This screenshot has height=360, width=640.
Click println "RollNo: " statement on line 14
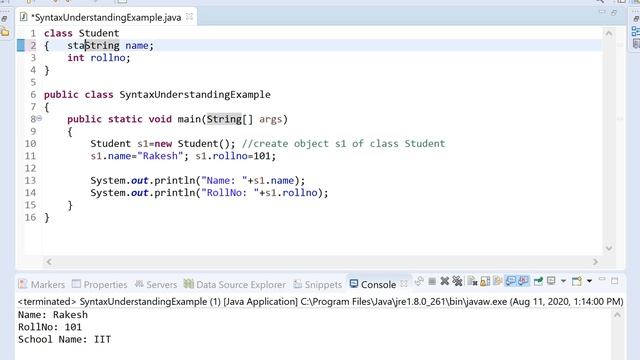[209, 193]
